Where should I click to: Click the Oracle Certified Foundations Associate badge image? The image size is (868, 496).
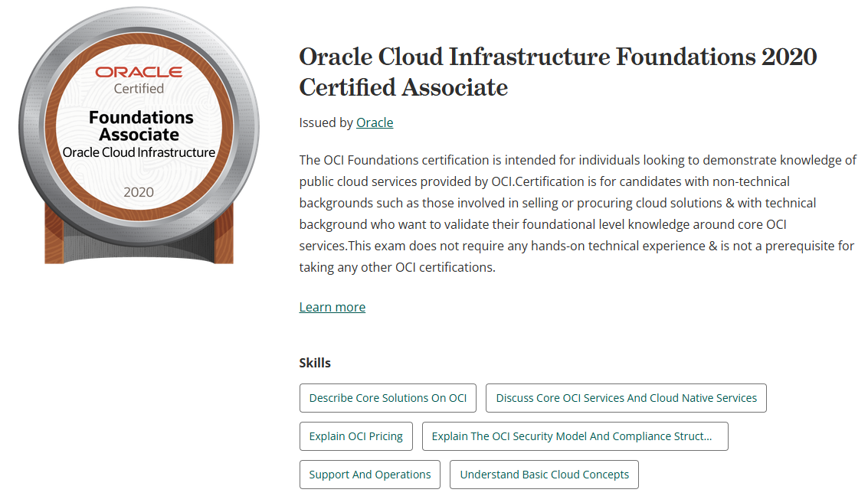click(139, 135)
